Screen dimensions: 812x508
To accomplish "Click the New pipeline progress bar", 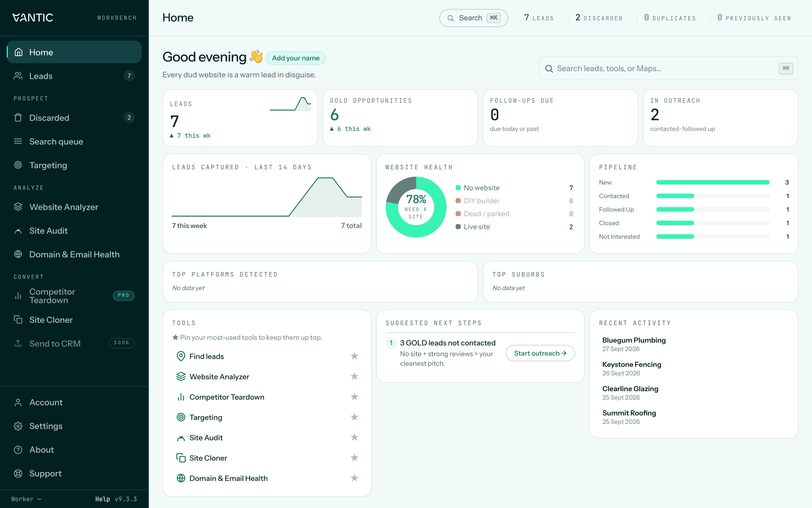I will (x=713, y=182).
